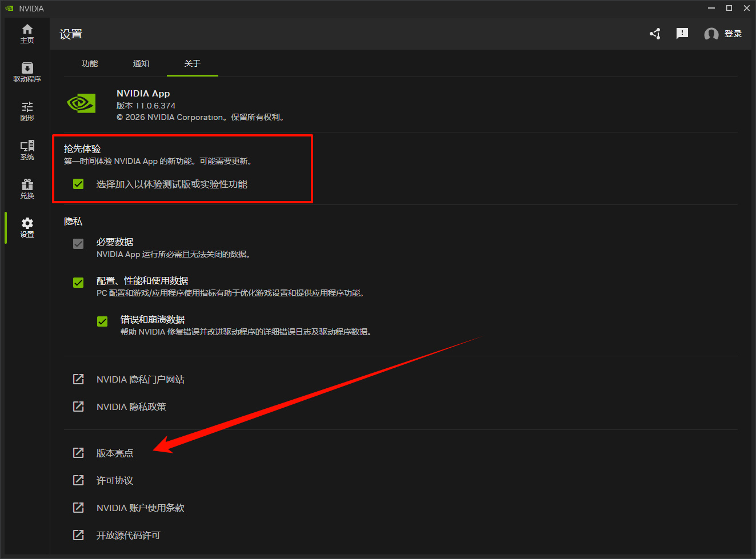Open the feedback exclamation icon
Image resolution: width=756 pixels, height=559 pixels.
tap(682, 34)
